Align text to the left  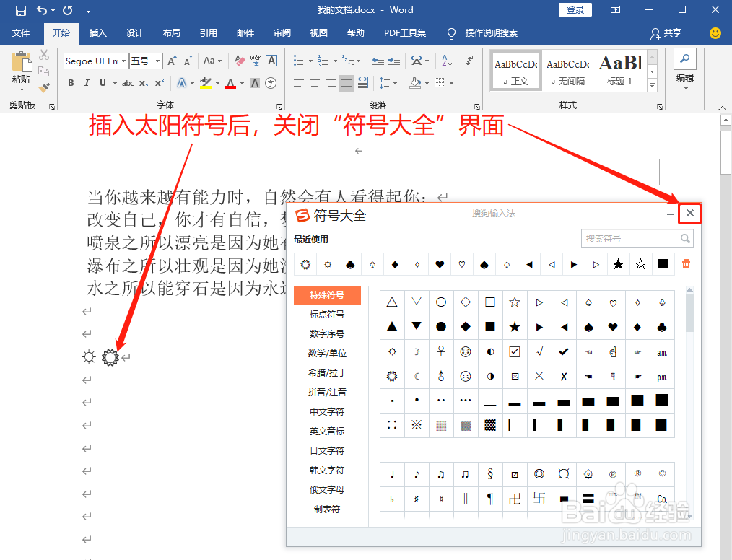[299, 83]
